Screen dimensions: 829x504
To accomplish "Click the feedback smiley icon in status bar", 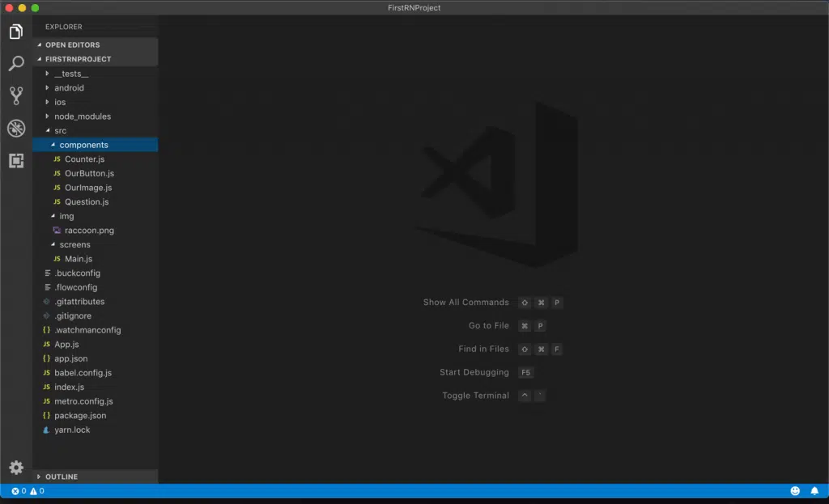I will (795, 491).
